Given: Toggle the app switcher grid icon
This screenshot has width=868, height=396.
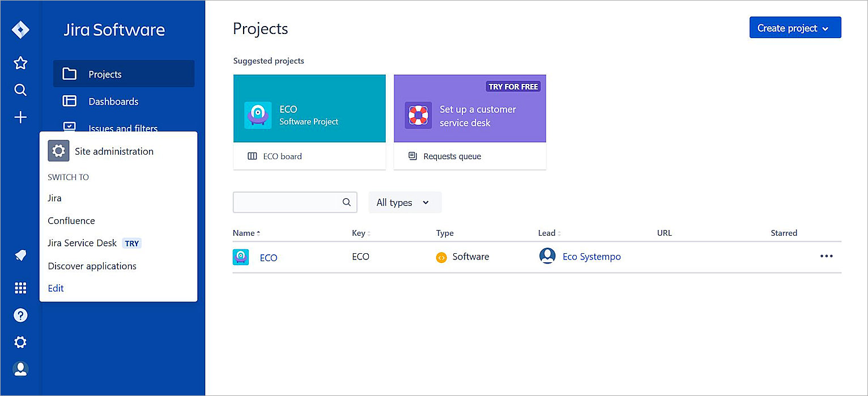Looking at the screenshot, I should [x=20, y=288].
